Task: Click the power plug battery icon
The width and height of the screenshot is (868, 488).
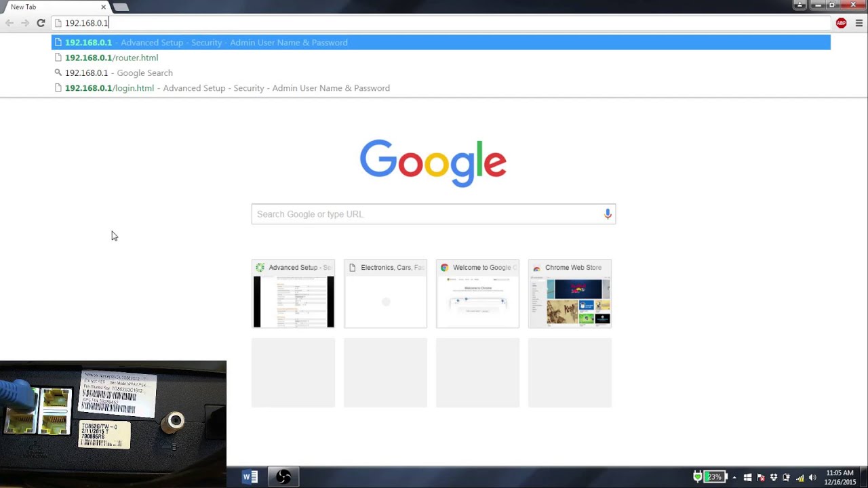Action: 697,477
